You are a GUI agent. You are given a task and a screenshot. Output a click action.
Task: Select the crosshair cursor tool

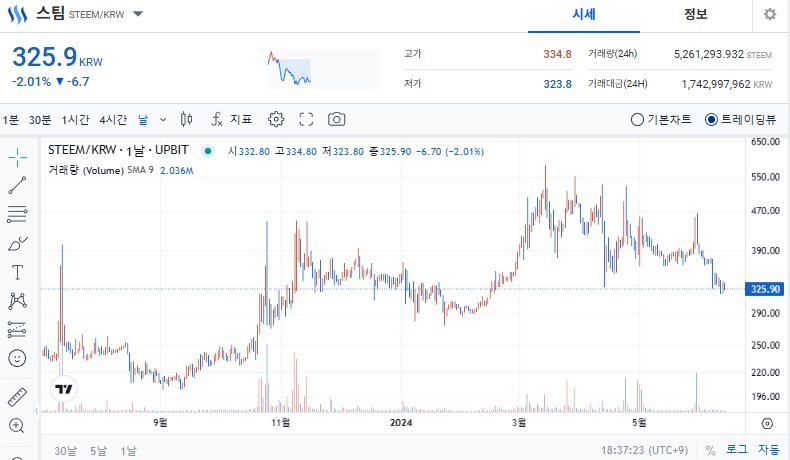click(17, 157)
